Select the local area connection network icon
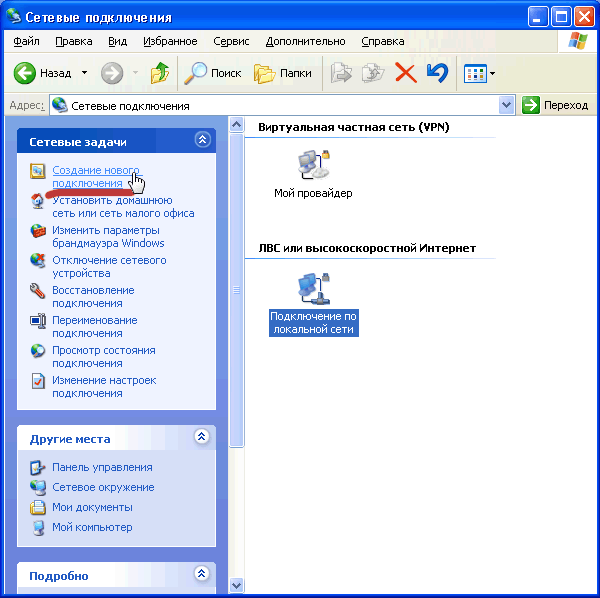Viewport: 600px width, 598px height. point(314,288)
